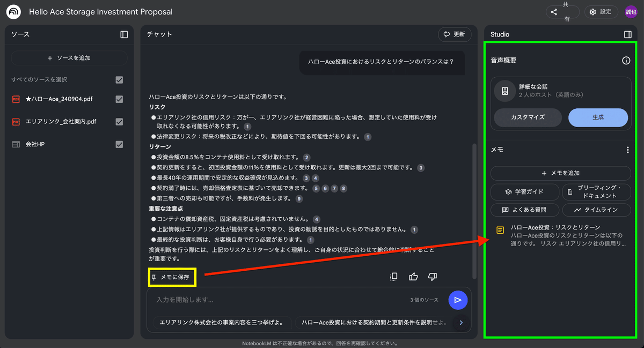Image resolution: width=644 pixels, height=348 pixels.
Task: Toggle すべてのソースを選択 checkbox
Action: tap(119, 80)
